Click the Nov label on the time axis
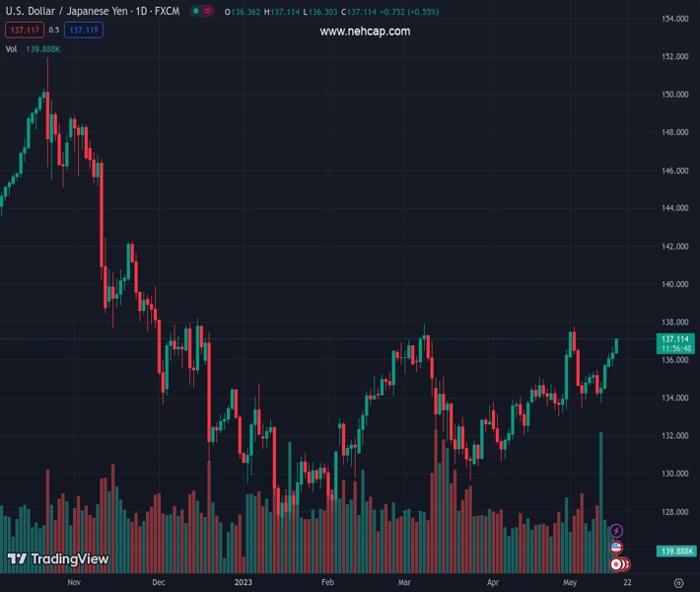This screenshot has width=700, height=592. point(74,582)
